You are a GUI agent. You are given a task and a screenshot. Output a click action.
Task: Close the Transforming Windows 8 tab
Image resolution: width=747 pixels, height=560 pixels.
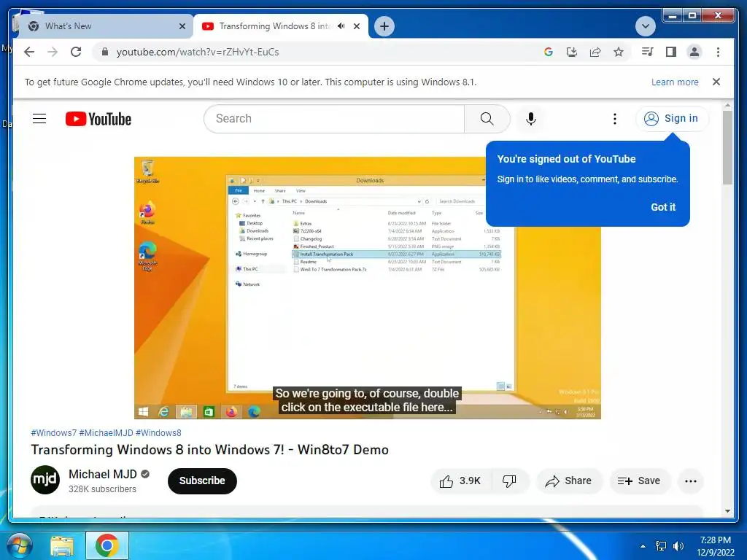tap(356, 26)
